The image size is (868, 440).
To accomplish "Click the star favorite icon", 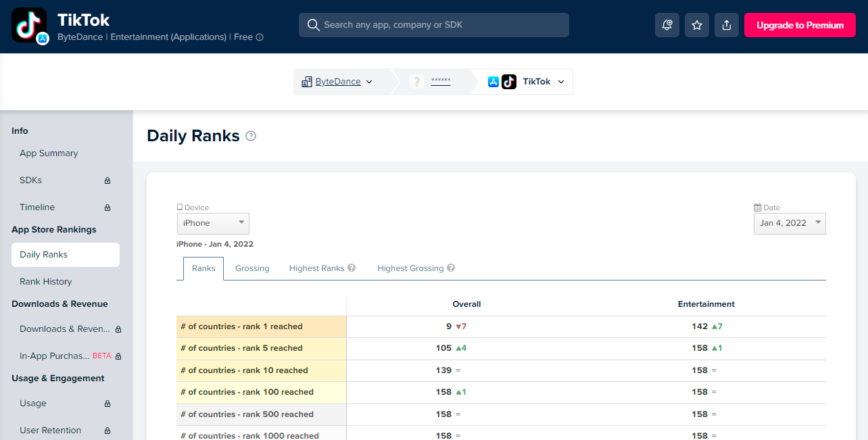I will (x=697, y=25).
